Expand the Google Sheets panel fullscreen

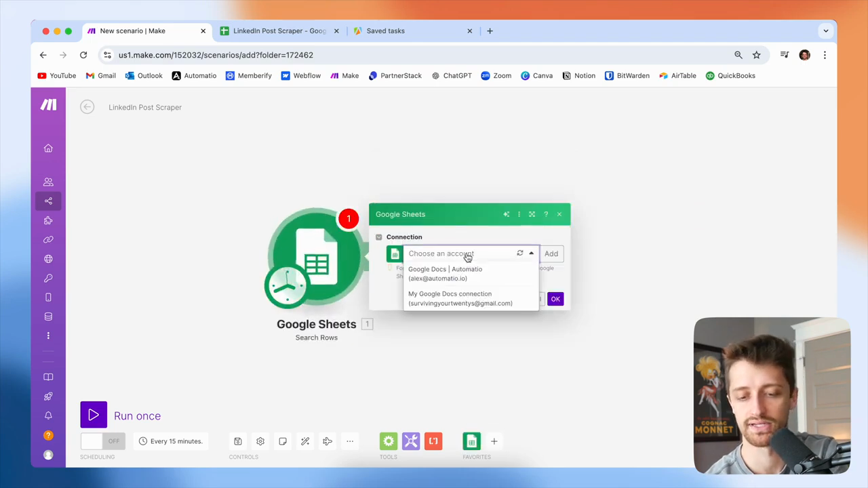(x=532, y=214)
